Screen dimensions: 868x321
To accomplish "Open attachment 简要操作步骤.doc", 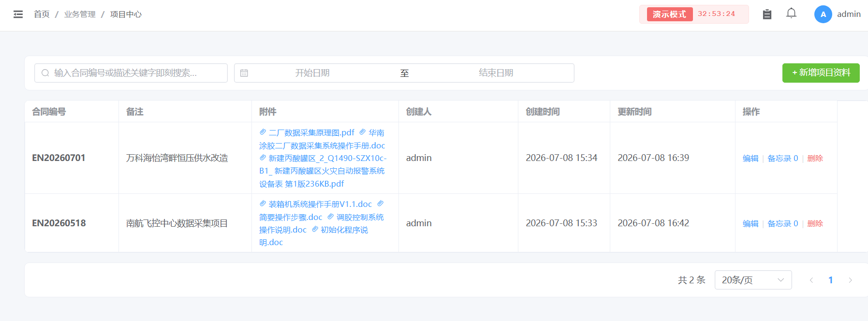I will [x=291, y=217].
